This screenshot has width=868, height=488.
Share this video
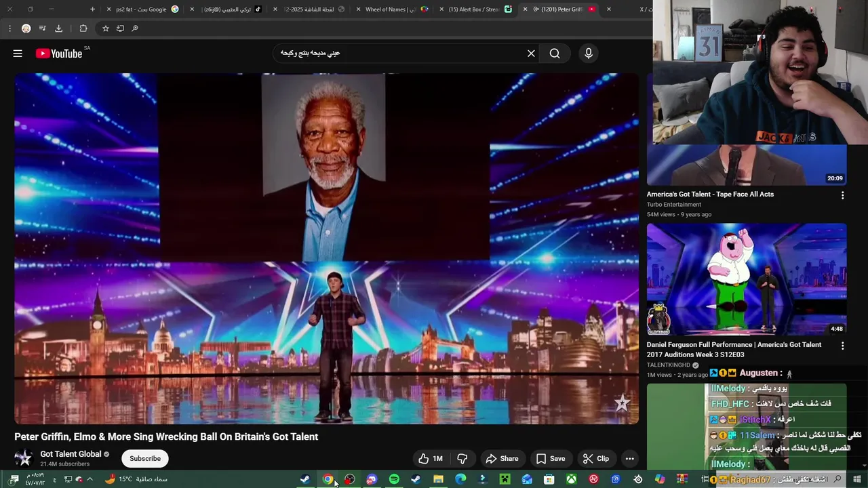click(502, 459)
